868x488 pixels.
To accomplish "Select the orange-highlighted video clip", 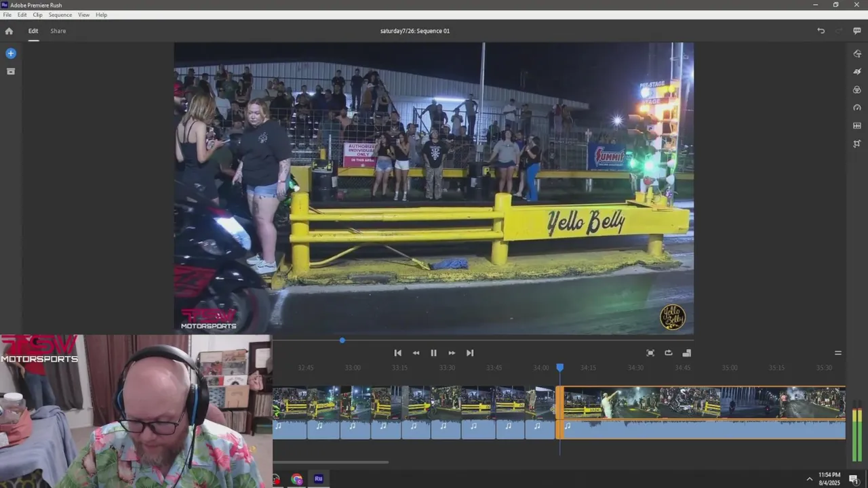I will [x=702, y=403].
